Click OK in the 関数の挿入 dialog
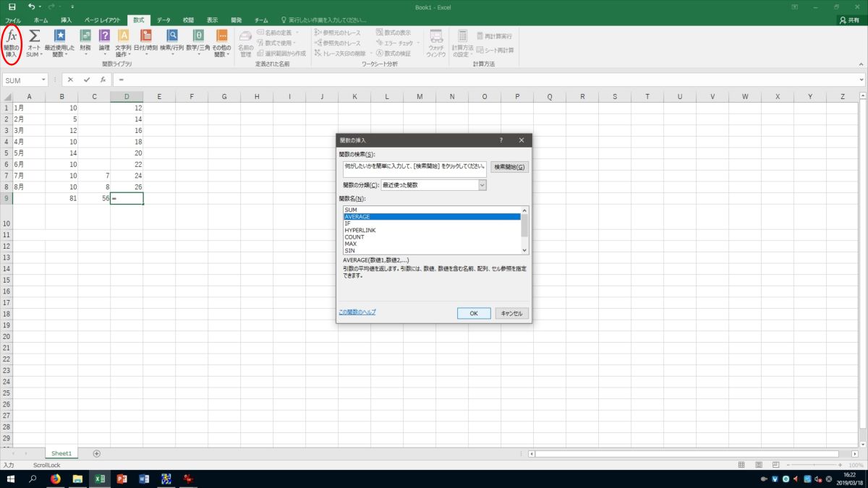The width and height of the screenshot is (868, 488). pos(474,313)
